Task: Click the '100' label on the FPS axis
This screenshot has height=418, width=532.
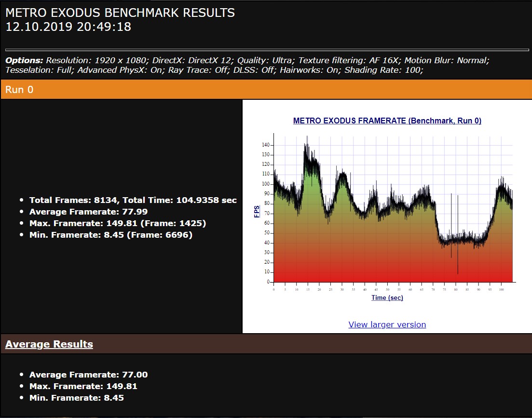Action: (x=265, y=184)
